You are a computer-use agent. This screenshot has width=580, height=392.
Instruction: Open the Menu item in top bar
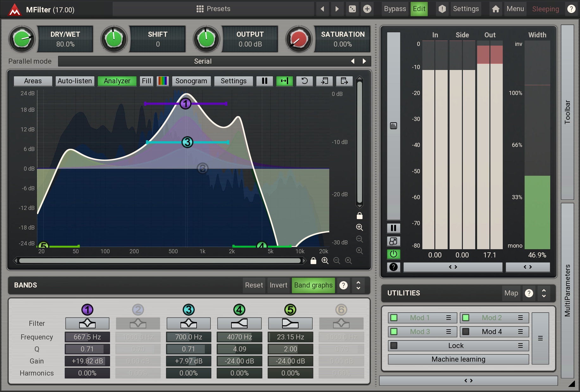click(x=515, y=9)
